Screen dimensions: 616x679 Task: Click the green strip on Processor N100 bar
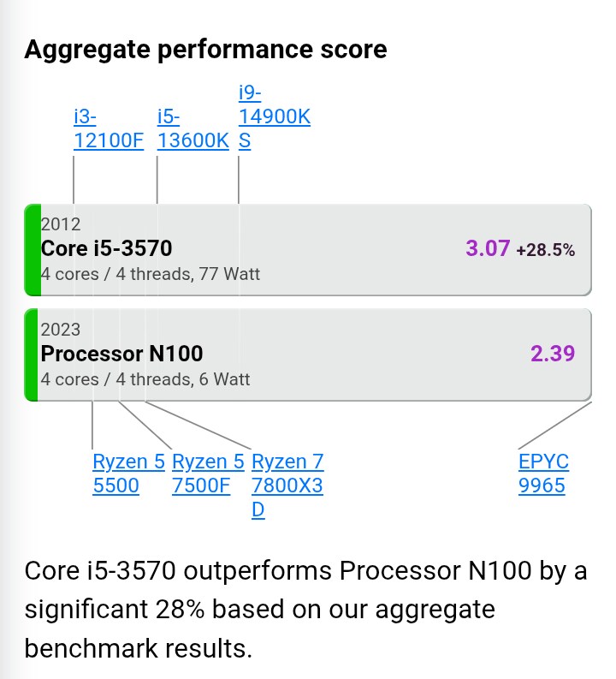click(x=33, y=354)
